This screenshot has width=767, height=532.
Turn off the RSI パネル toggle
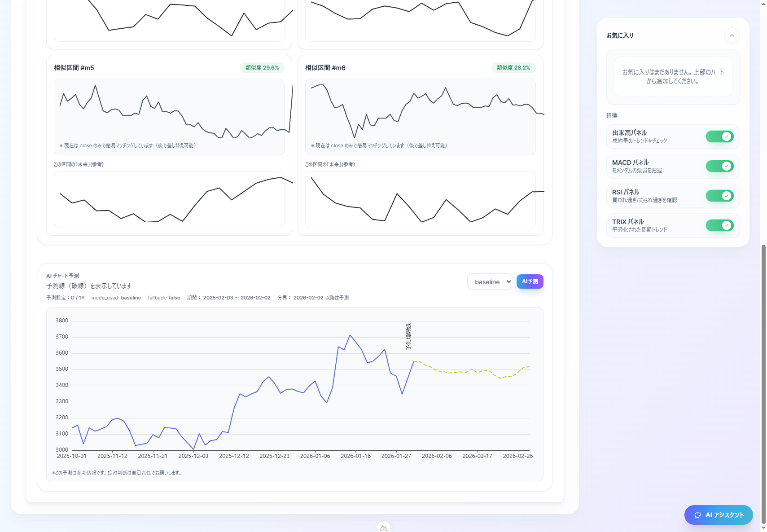[x=719, y=196]
